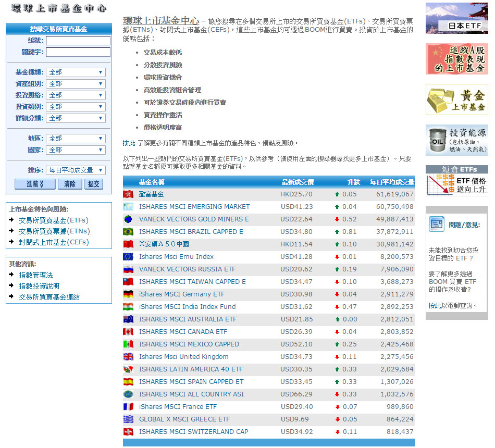Click the 問題/意見 feedback icon
This screenshot has width=495, height=448.
point(437,224)
